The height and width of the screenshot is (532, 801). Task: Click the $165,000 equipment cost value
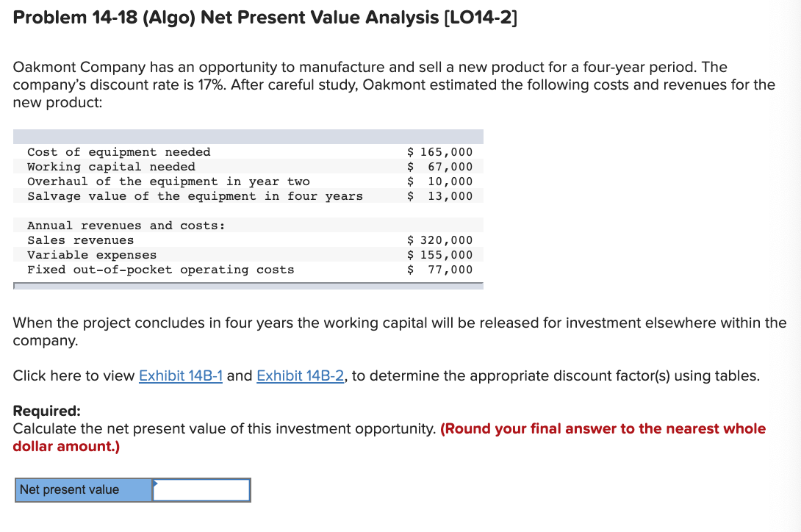point(440,151)
